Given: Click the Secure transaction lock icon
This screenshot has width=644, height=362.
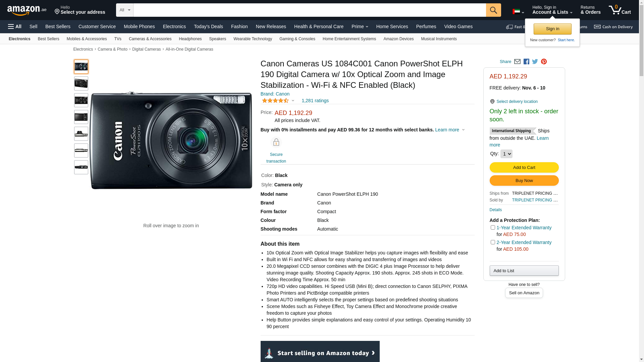Looking at the screenshot, I should (276, 142).
